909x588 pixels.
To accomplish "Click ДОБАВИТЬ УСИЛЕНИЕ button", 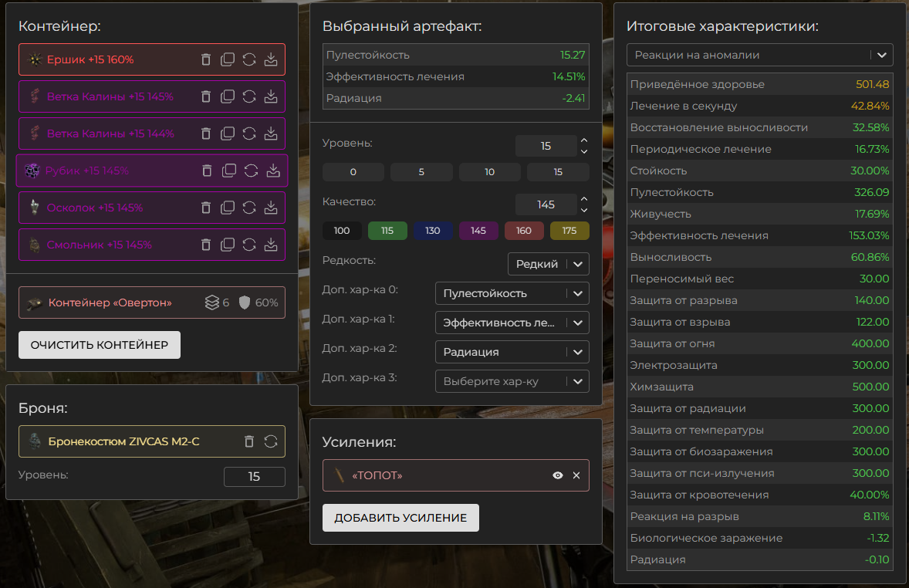I will (x=400, y=518).
